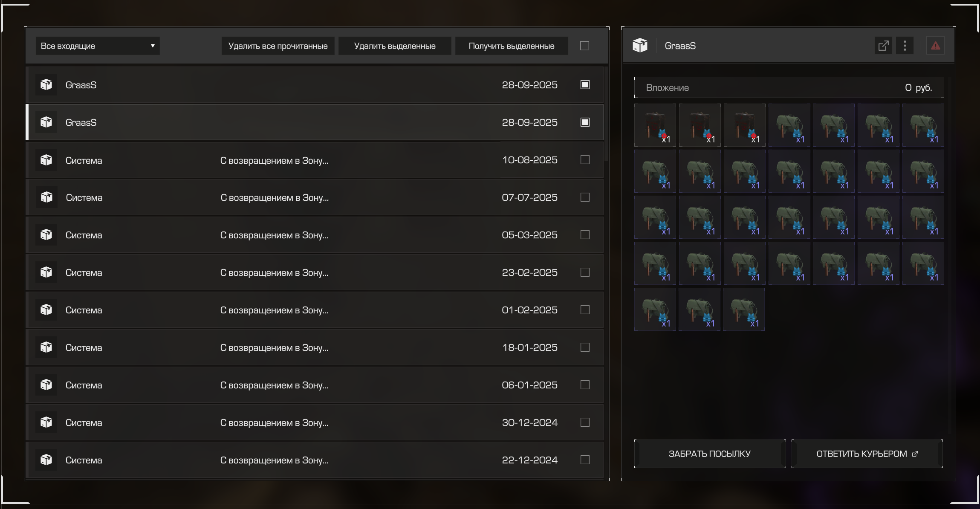Click package icon of 10-08-2025 Система message

[46, 160]
